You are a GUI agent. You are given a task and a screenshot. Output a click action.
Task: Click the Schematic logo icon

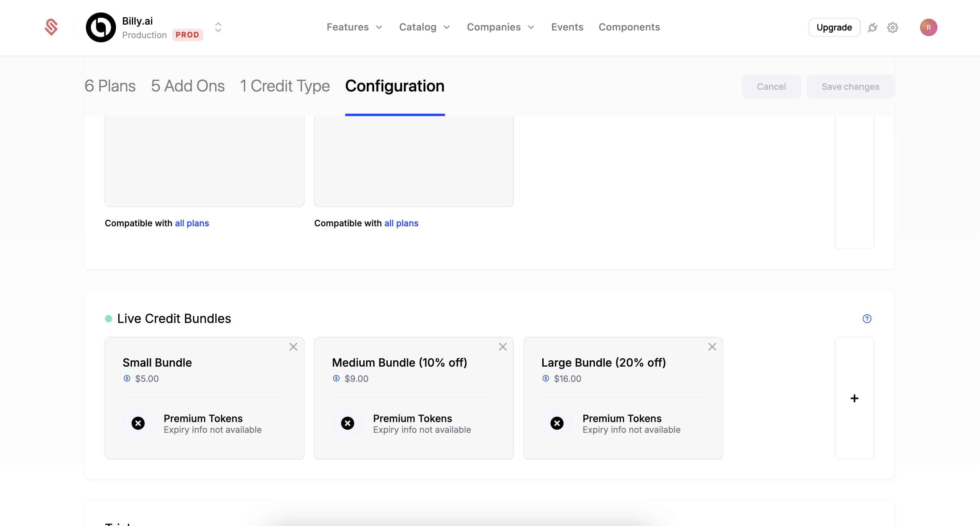tap(51, 27)
